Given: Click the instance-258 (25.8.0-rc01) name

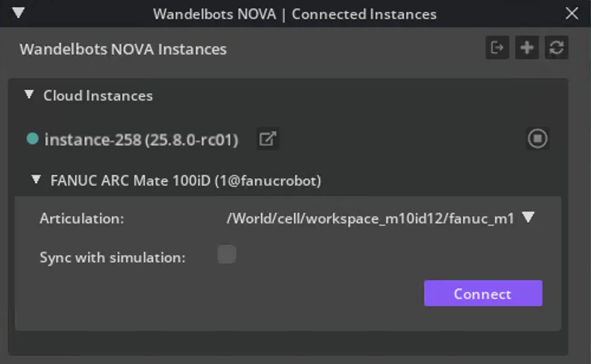Looking at the screenshot, I should click(x=141, y=140).
